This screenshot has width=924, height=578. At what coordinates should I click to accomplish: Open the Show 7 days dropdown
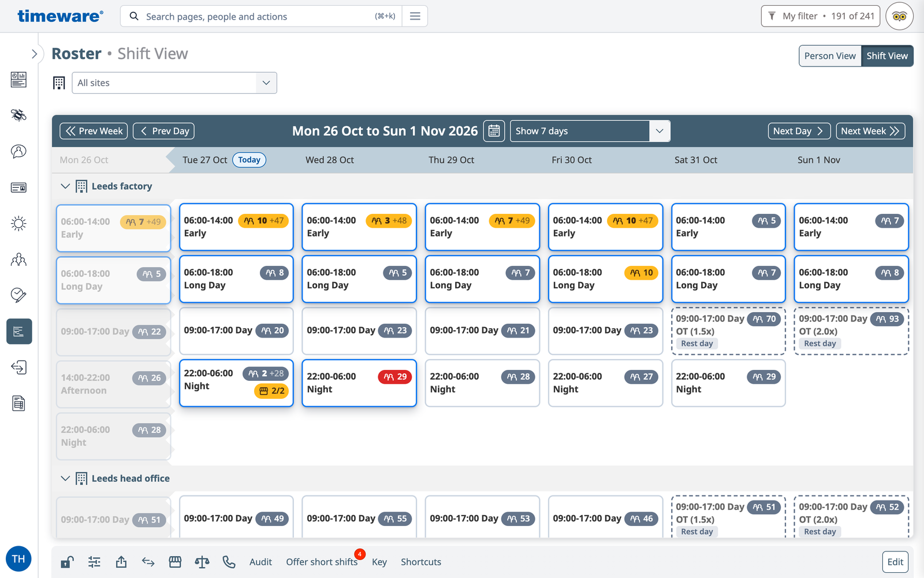pos(590,131)
